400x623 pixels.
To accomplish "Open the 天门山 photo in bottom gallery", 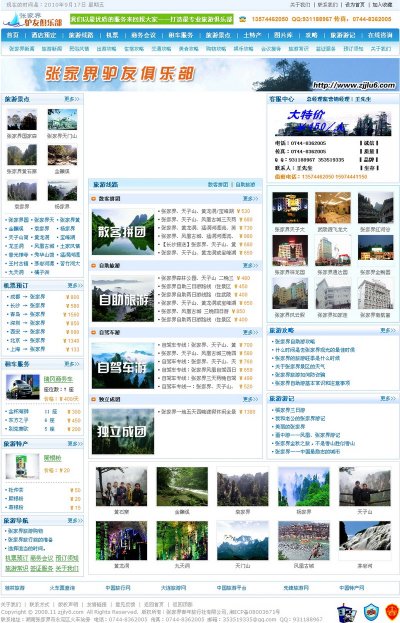I will (243, 541).
